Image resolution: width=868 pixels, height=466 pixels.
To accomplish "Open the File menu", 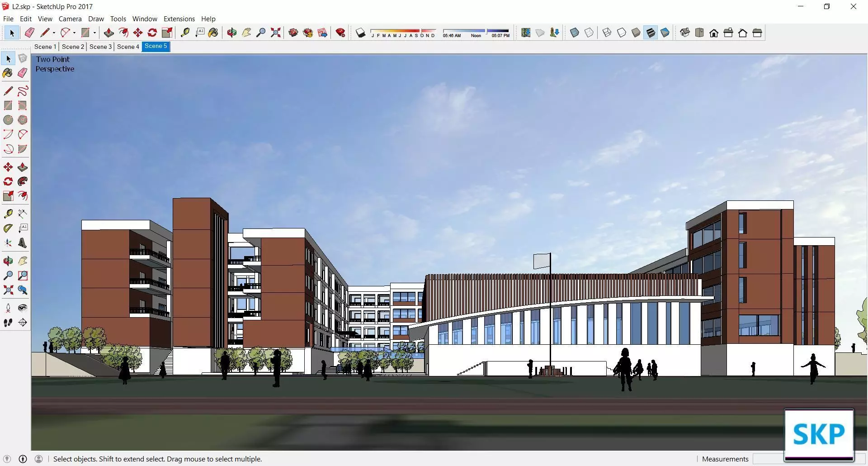I will tap(8, 19).
